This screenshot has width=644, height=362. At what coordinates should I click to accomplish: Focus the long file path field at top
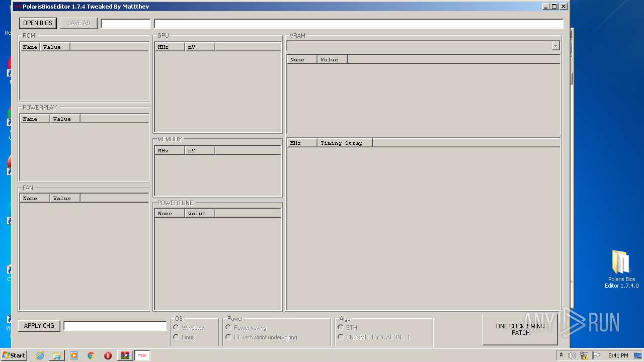point(359,24)
